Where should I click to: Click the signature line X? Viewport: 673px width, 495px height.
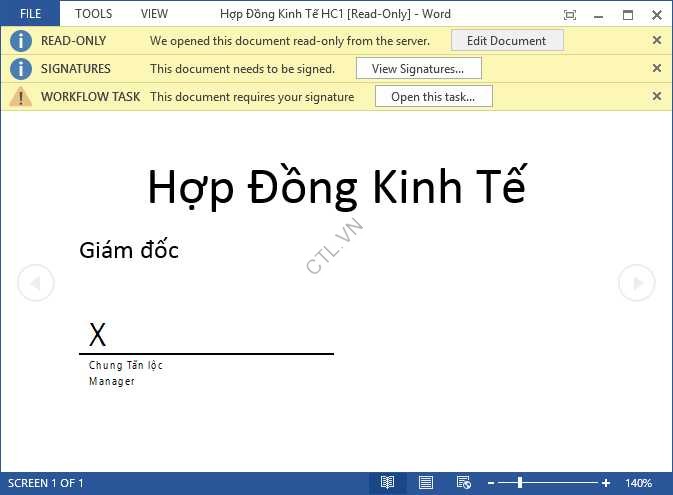point(97,334)
